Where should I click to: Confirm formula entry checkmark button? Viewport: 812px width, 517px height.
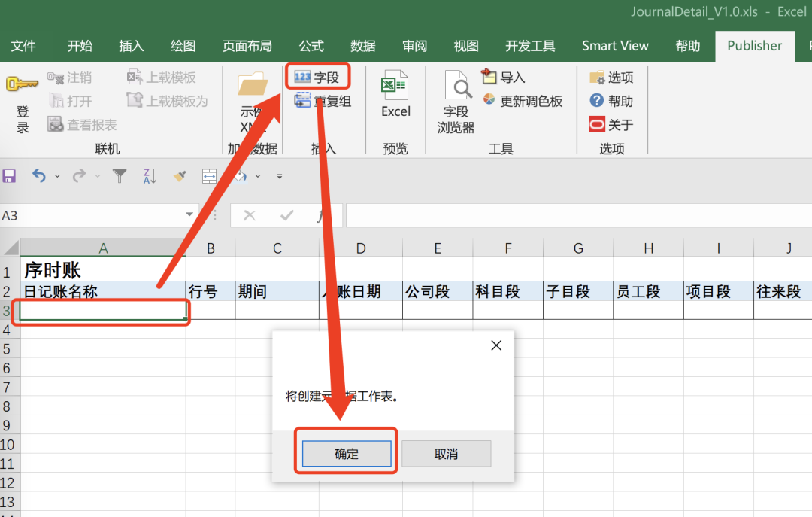[x=286, y=215]
